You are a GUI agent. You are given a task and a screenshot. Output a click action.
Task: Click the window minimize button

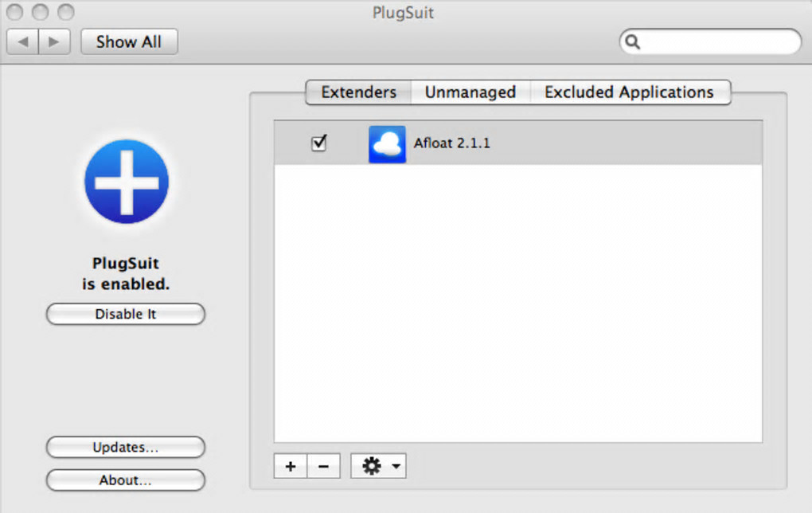pos(40,12)
